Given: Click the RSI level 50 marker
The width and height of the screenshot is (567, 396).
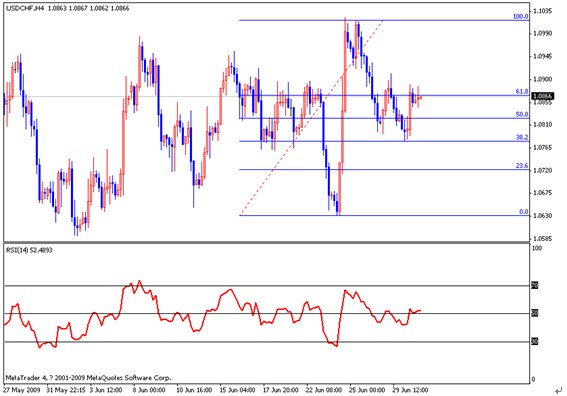Looking at the screenshot, I should [x=535, y=313].
